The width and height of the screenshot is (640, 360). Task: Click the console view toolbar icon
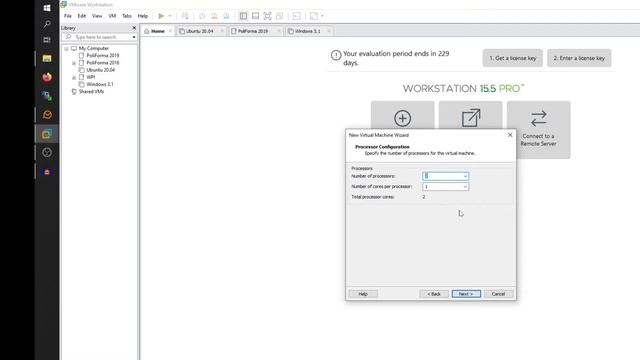297,16
